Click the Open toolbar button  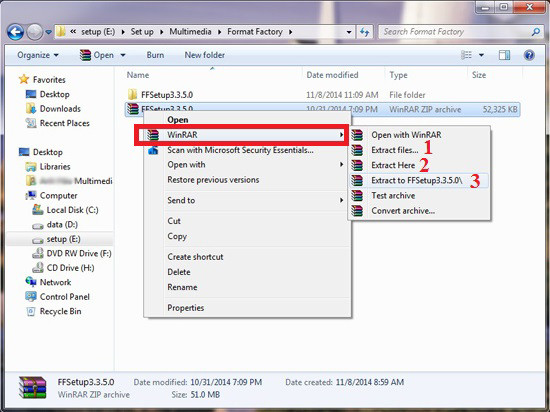[x=97, y=55]
